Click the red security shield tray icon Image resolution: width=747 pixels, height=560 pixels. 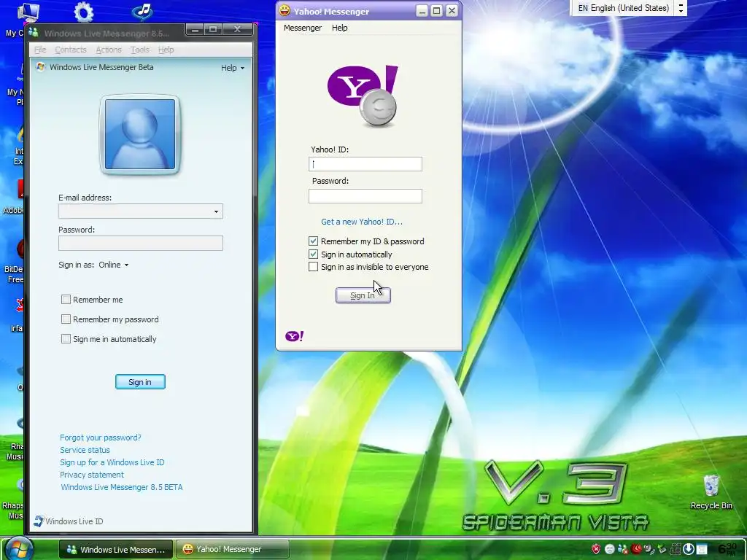[596, 549]
